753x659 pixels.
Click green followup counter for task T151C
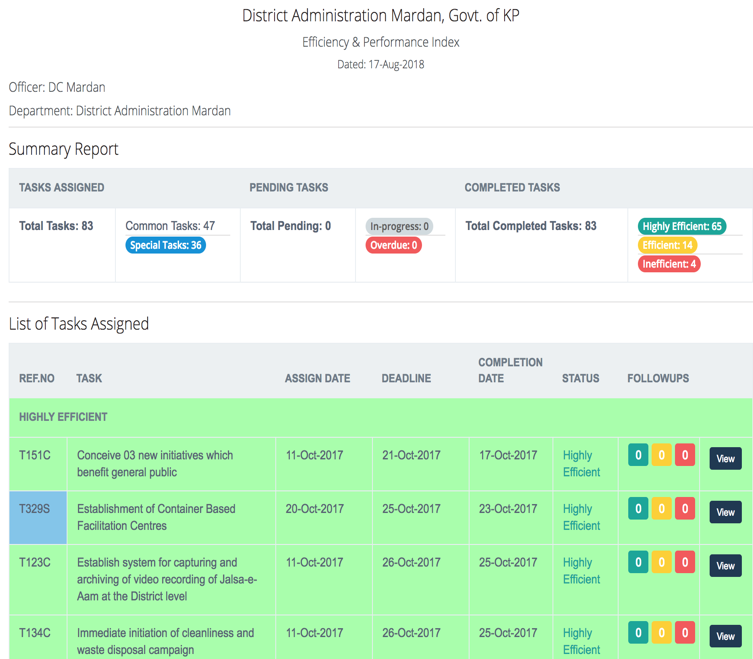(x=637, y=456)
